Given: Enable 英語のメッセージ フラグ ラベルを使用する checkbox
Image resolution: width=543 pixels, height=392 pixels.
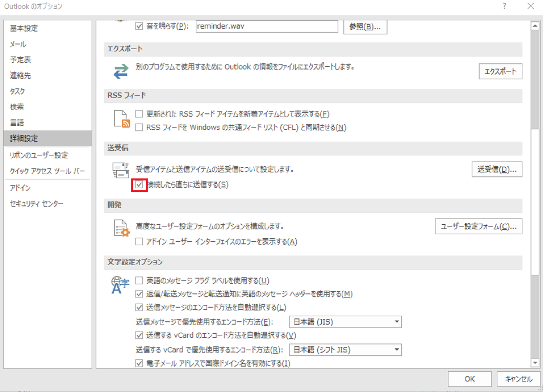Looking at the screenshot, I should pyautogui.click(x=139, y=281).
